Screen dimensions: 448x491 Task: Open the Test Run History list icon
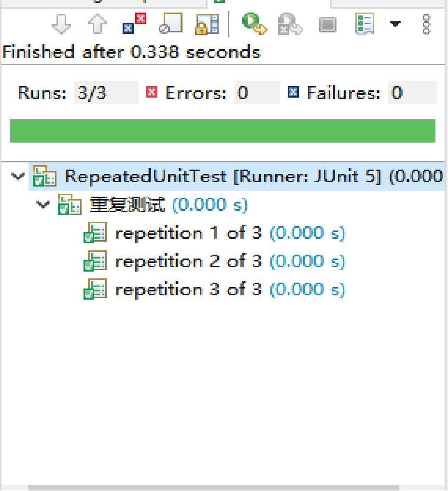(364, 24)
